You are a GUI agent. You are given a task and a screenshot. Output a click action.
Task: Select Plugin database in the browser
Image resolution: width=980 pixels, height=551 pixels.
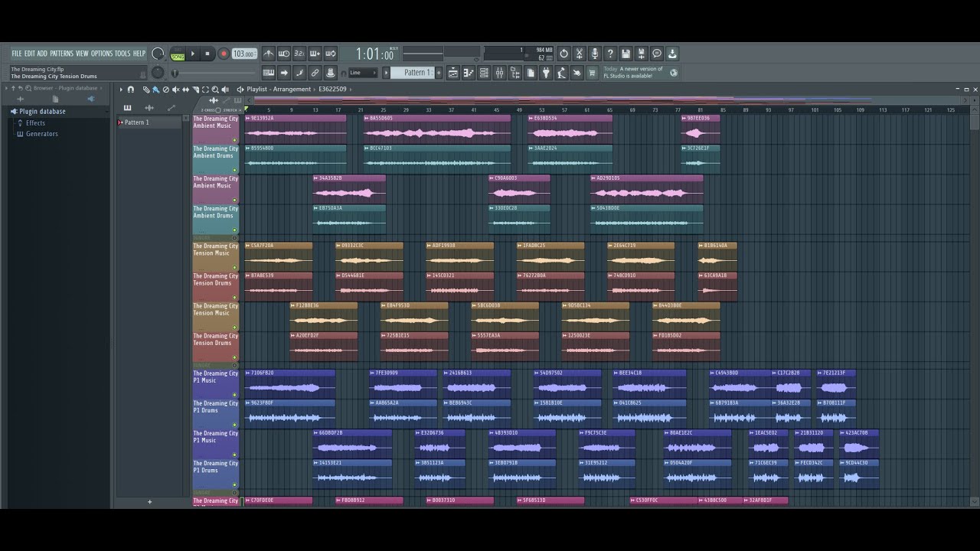[42, 111]
